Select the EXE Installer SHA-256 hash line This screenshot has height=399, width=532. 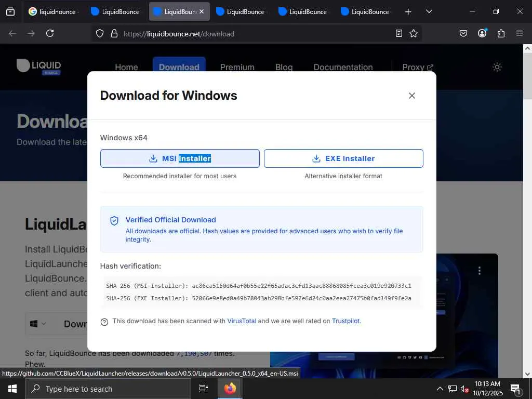pyautogui.click(x=259, y=298)
